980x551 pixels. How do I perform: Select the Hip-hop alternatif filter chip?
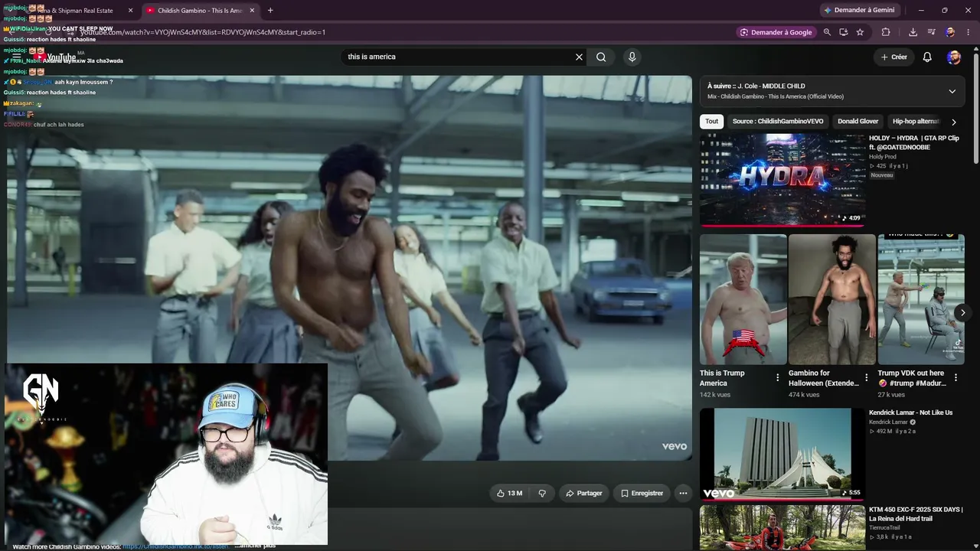coord(916,122)
